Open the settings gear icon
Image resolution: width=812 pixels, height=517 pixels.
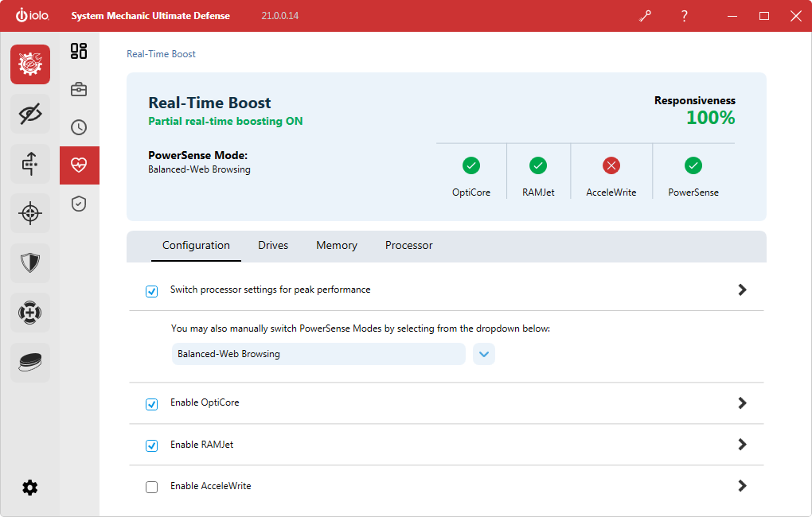pyautogui.click(x=30, y=488)
